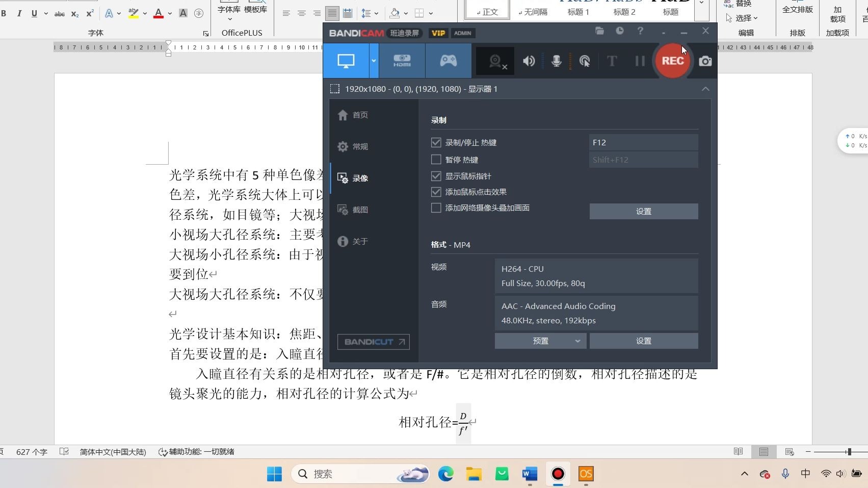The image size is (868, 488).
Task: Choose game recording mode (controller icon)
Action: tap(448, 61)
